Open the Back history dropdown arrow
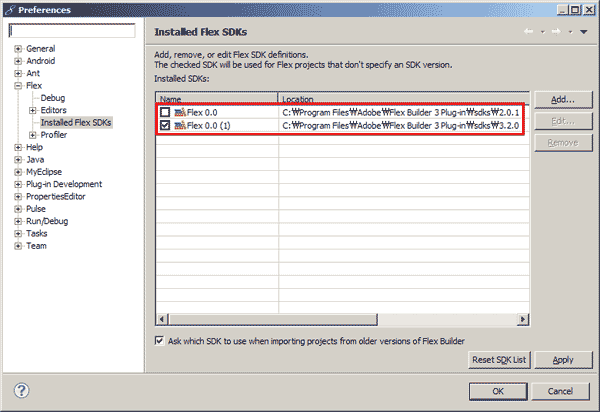 coord(543,32)
